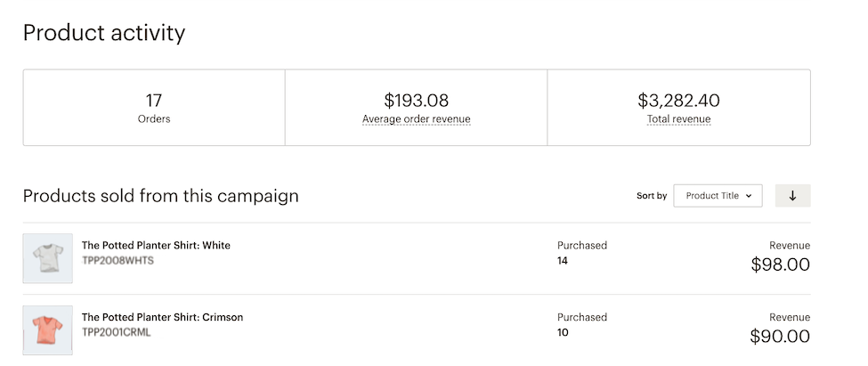Select the SKU TPP2001CRML text

pos(116,332)
